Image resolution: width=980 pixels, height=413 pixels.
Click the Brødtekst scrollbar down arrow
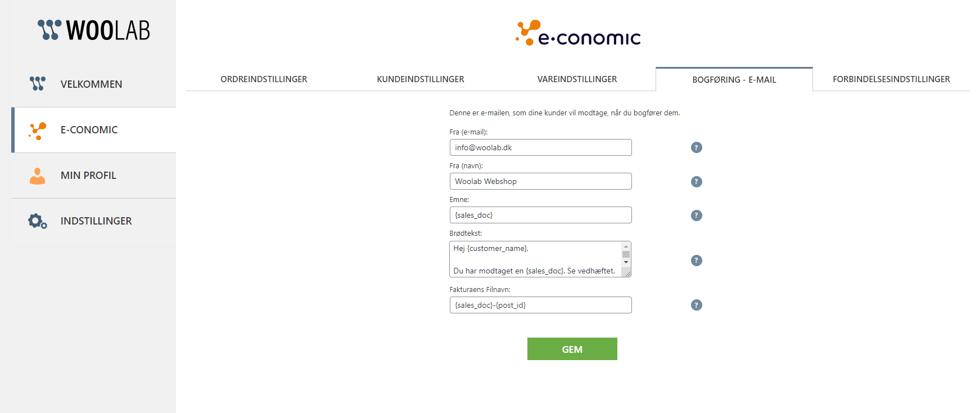point(626,262)
